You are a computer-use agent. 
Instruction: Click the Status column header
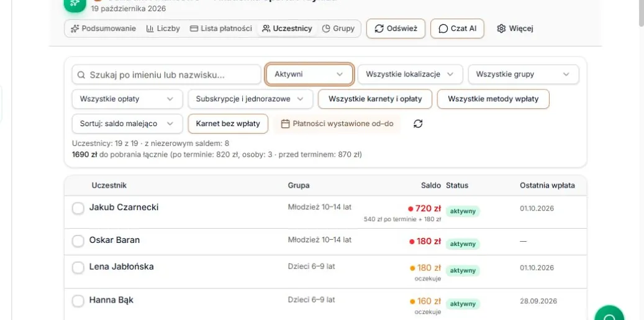tap(457, 186)
